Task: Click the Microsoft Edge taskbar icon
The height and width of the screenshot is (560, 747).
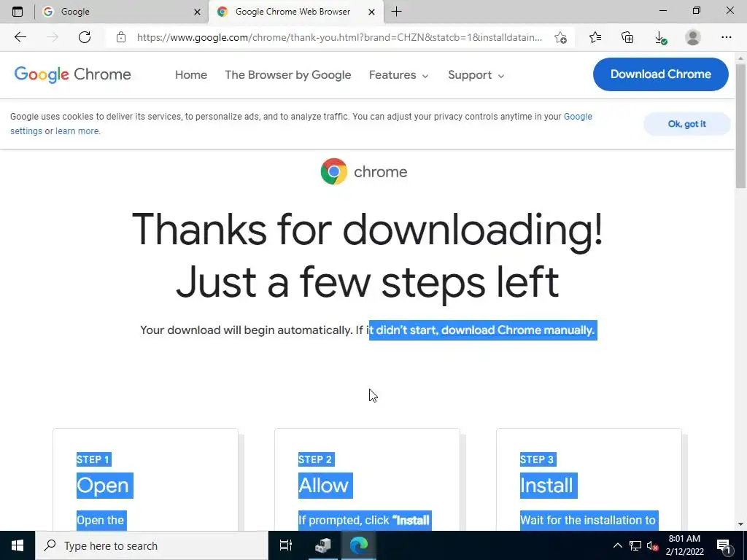Action: pyautogui.click(x=358, y=545)
